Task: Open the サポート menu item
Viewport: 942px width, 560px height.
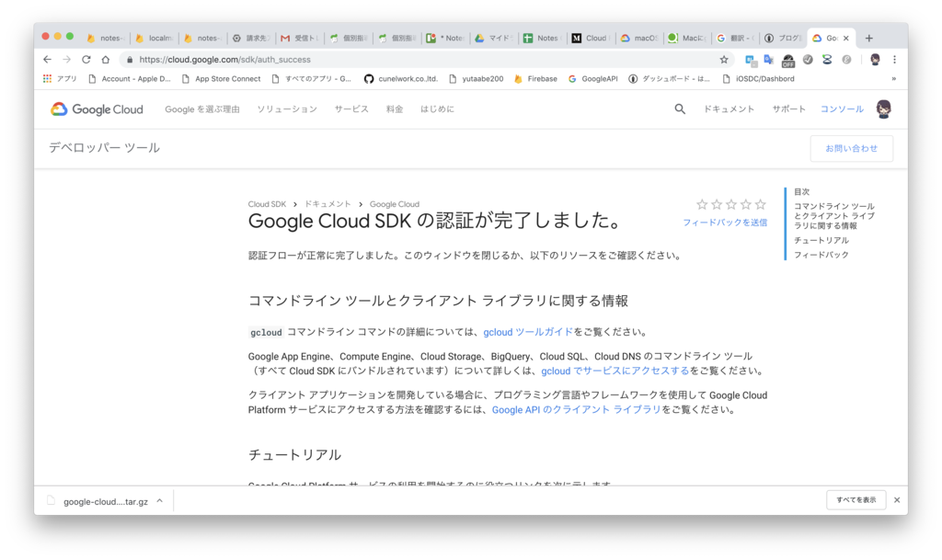Action: point(788,109)
